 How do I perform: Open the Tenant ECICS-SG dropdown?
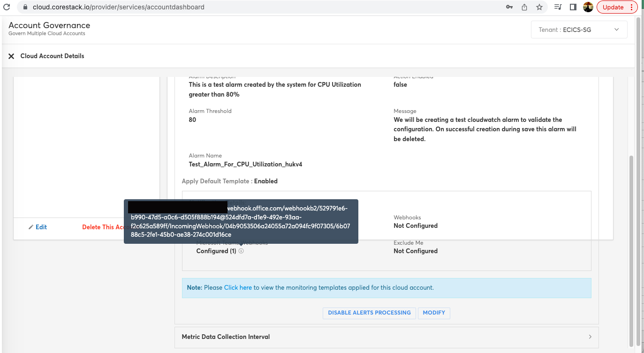(579, 30)
